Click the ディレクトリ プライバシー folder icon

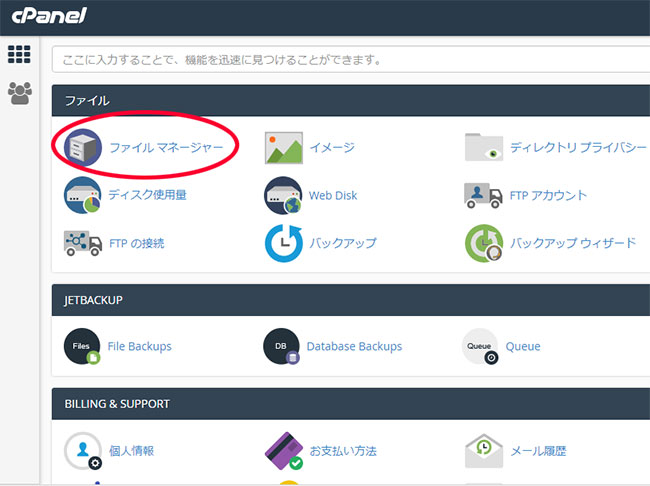tap(484, 147)
